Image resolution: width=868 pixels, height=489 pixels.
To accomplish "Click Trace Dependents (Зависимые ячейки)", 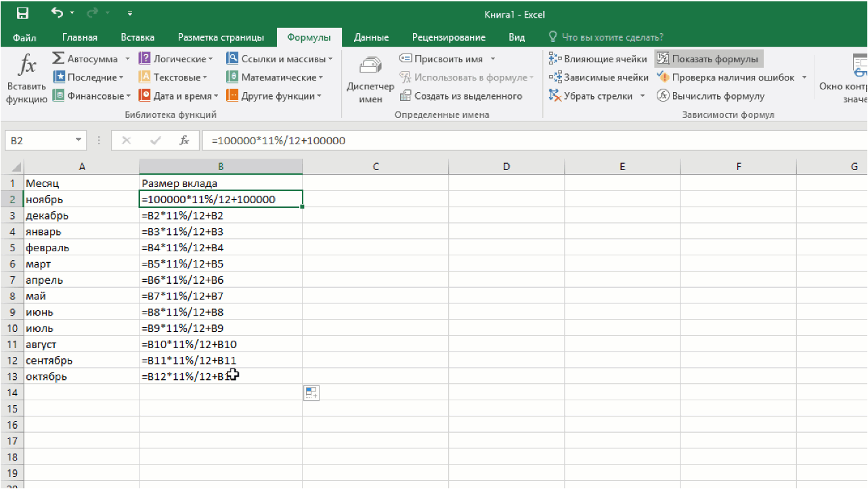I will tap(599, 77).
